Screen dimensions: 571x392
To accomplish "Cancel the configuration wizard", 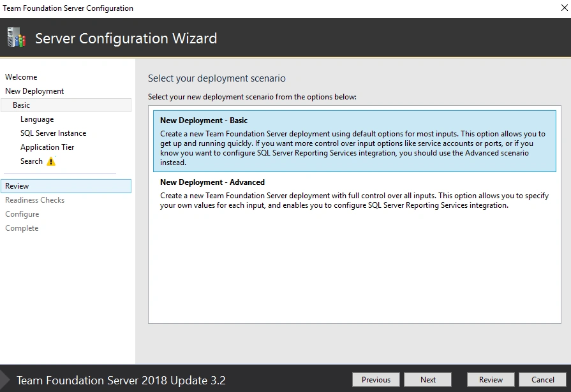I will (542, 380).
